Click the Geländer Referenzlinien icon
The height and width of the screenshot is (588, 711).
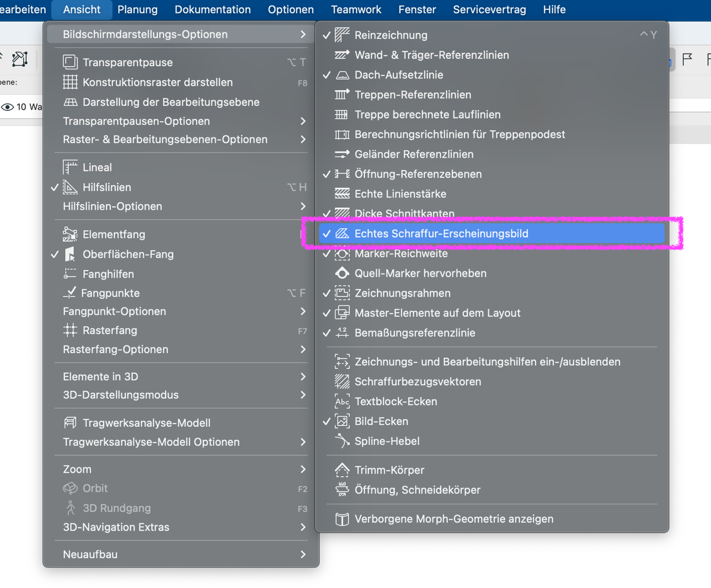click(x=342, y=154)
